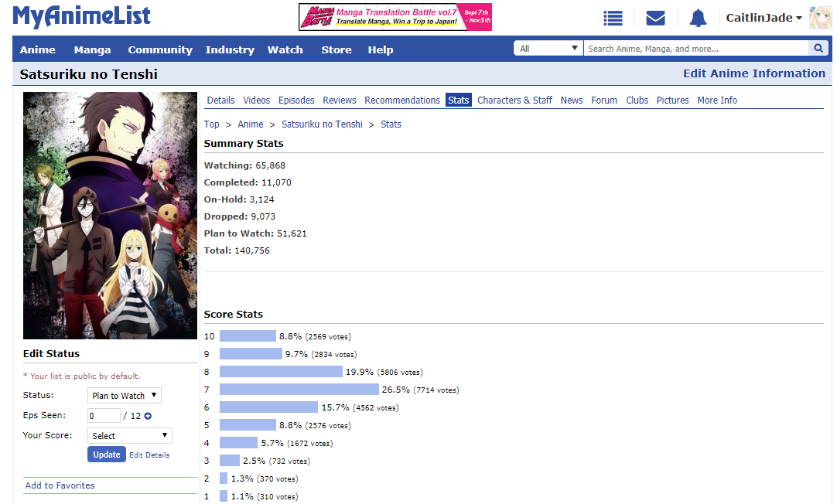Open the notifications bell icon
This screenshot has height=504, width=837.
(698, 18)
